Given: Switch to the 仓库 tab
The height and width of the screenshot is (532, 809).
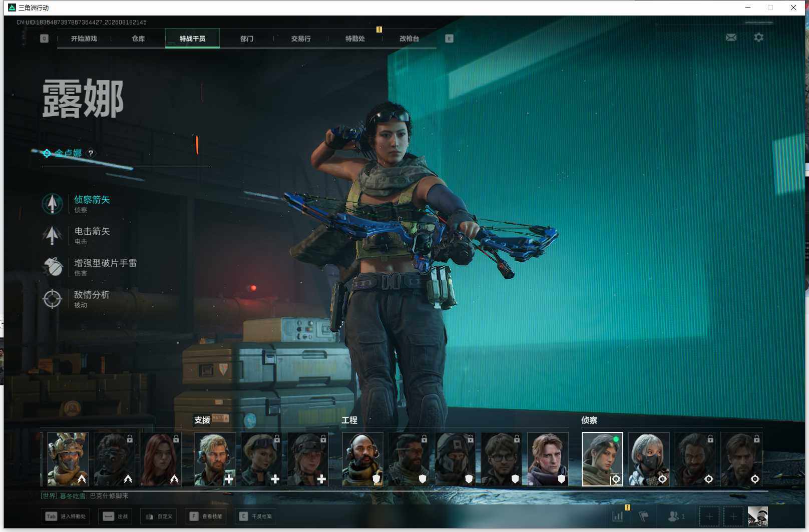Looking at the screenshot, I should (x=138, y=39).
